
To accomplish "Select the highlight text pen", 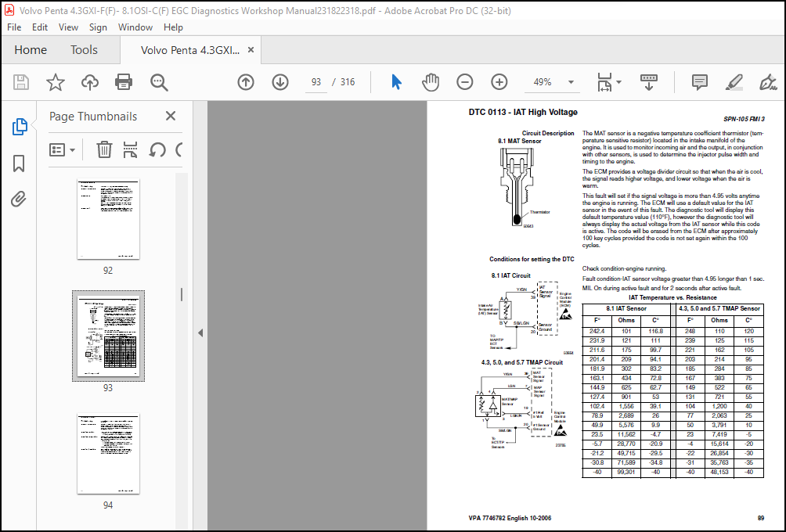I will tap(734, 82).
